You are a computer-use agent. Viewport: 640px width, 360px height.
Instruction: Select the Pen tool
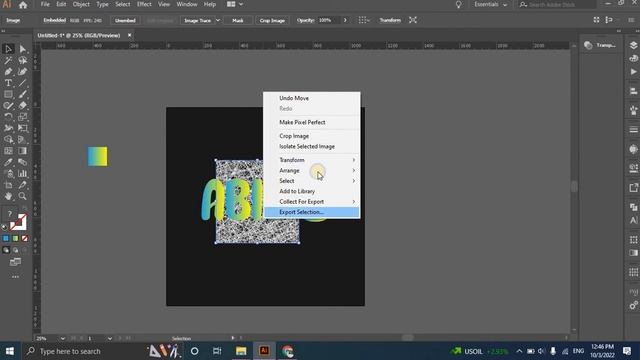click(x=8, y=72)
